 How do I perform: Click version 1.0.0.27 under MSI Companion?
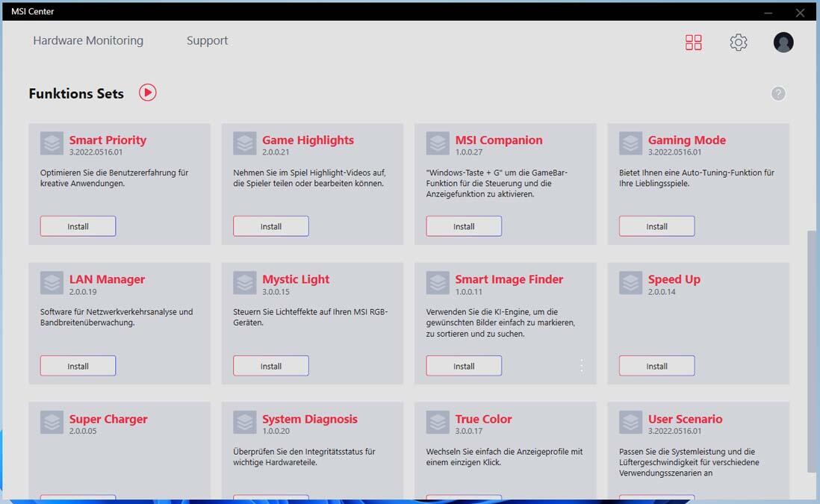(468, 152)
